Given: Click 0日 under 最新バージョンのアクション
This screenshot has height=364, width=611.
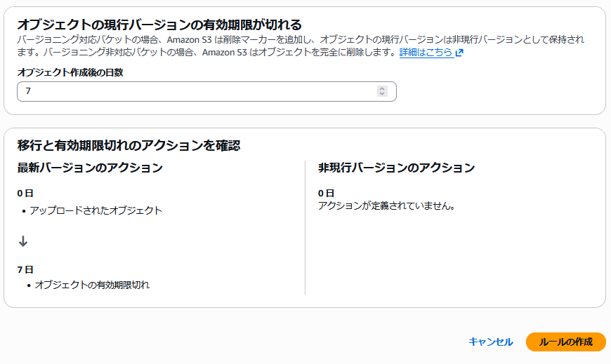Looking at the screenshot, I should click(25, 193).
